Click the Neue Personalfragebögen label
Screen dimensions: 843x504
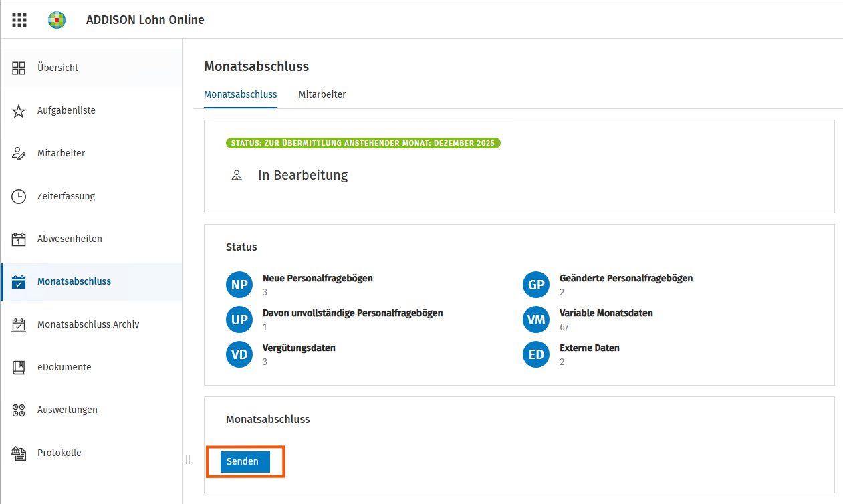pyautogui.click(x=318, y=278)
